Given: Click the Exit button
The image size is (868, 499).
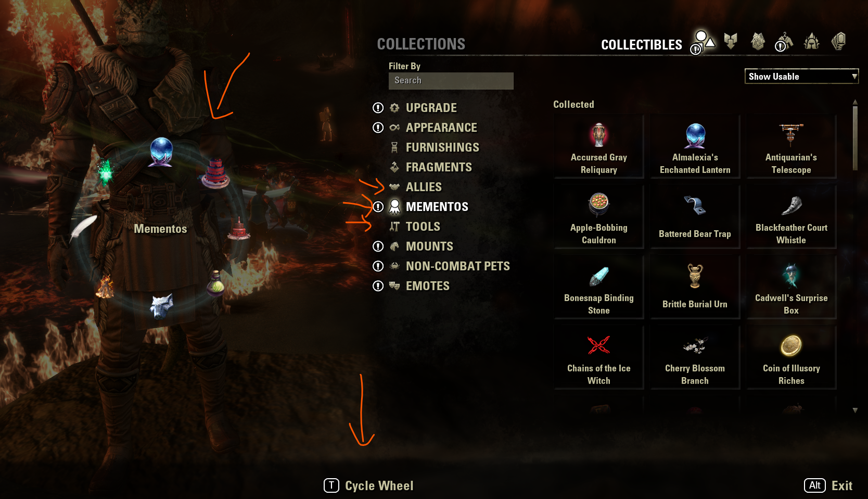Looking at the screenshot, I should coord(828,485).
